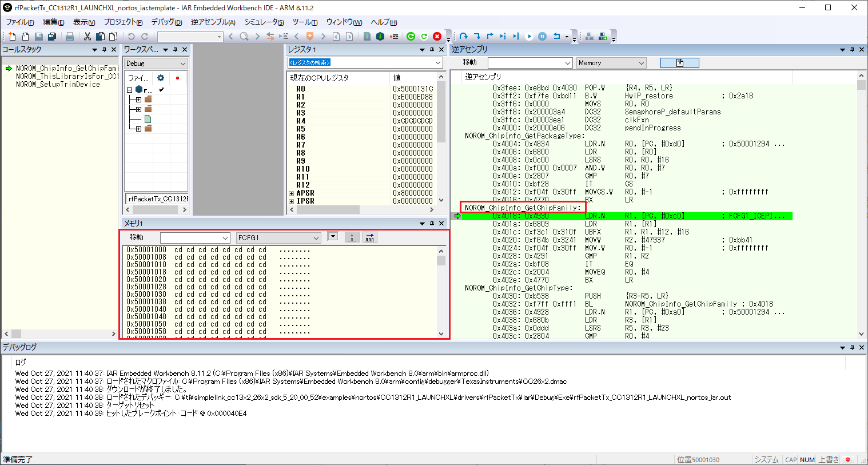The image size is (868, 465).
Task: Click the Print toolbar icon
Action: coord(70,36)
